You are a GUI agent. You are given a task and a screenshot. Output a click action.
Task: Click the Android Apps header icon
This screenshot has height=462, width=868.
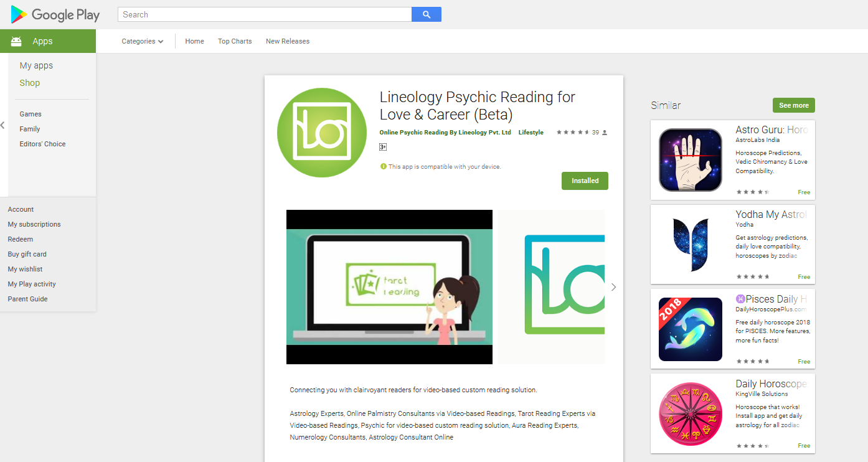coord(16,41)
